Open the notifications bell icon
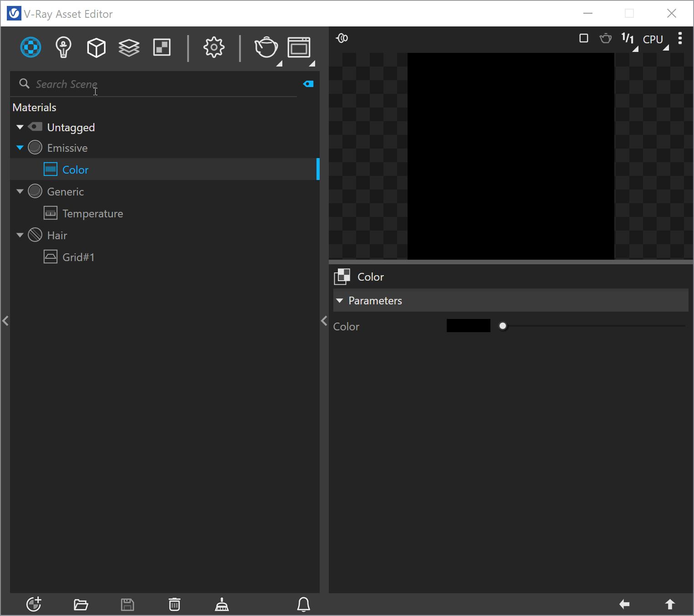Viewport: 694px width, 616px height. (304, 605)
